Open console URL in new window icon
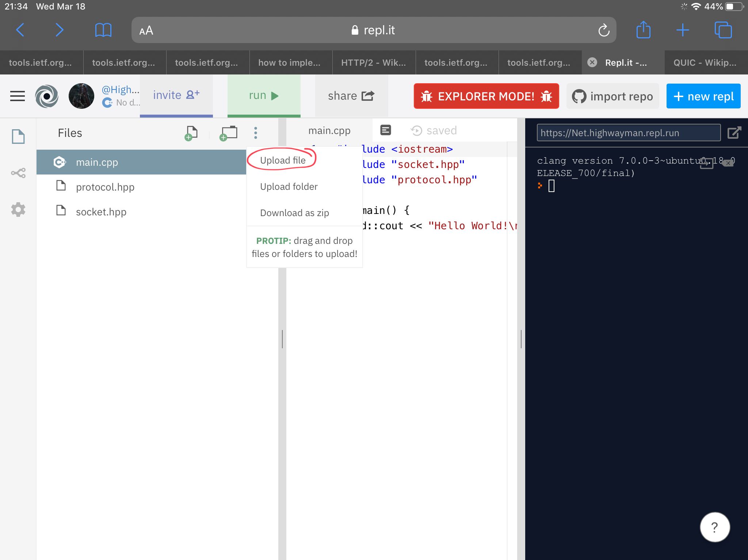 coord(734,133)
